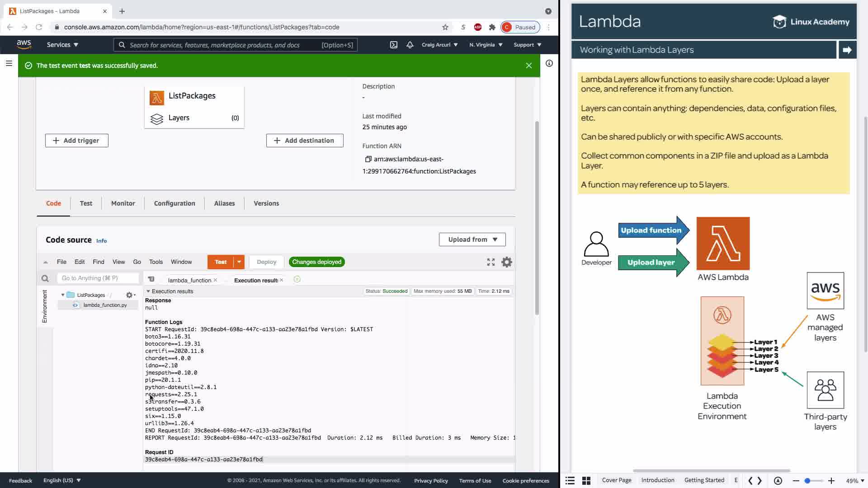Collapse the ListPackages folder tree
868x488 pixels.
click(63, 295)
